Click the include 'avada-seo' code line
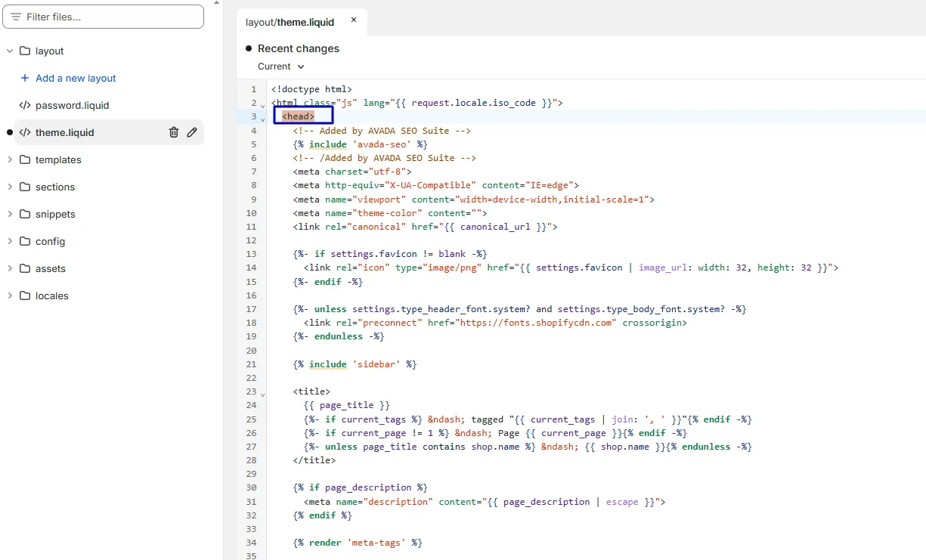This screenshot has width=926, height=560. click(361, 144)
